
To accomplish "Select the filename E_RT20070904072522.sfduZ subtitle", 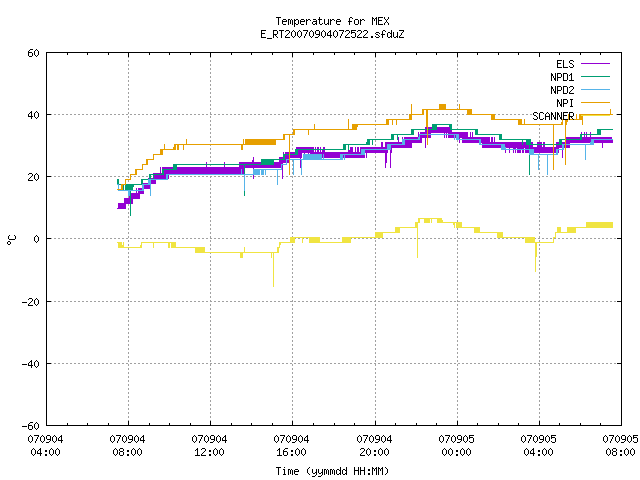I will click(332, 34).
